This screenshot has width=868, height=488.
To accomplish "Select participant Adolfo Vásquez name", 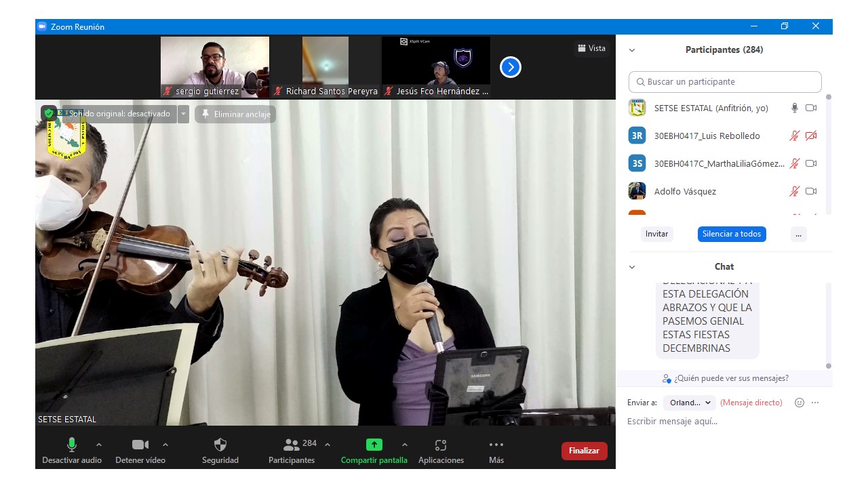I will [x=685, y=191].
